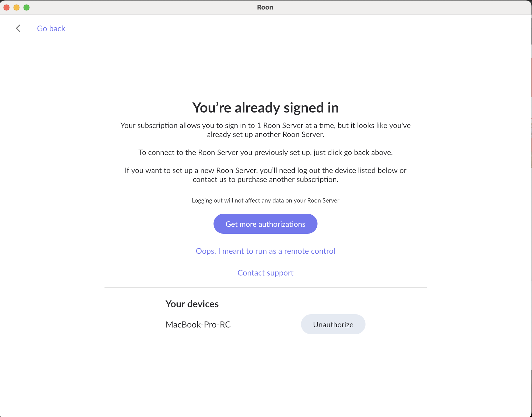Click the divider line above Your devices
532x417 pixels.
click(265, 287)
